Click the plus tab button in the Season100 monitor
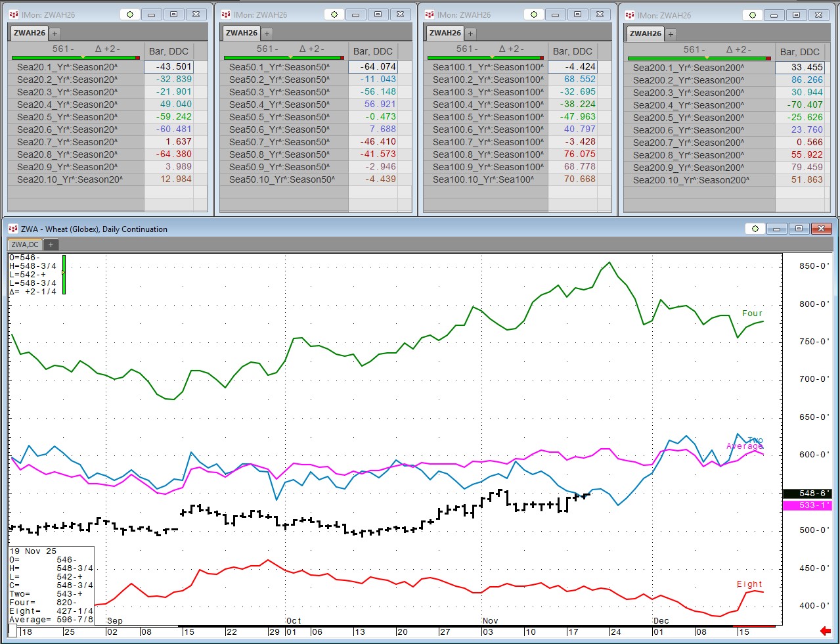Image resolution: width=840 pixels, height=644 pixels. tap(470, 33)
